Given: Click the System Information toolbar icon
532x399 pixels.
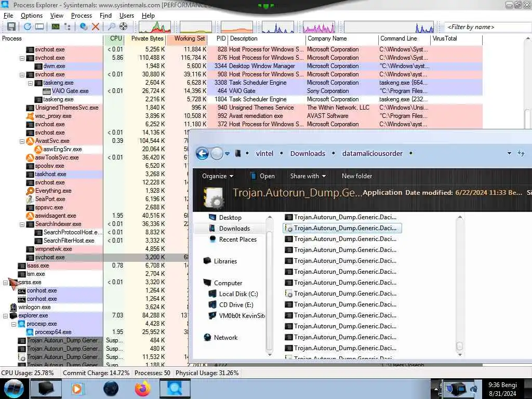Looking at the screenshot, I should coord(55,26).
